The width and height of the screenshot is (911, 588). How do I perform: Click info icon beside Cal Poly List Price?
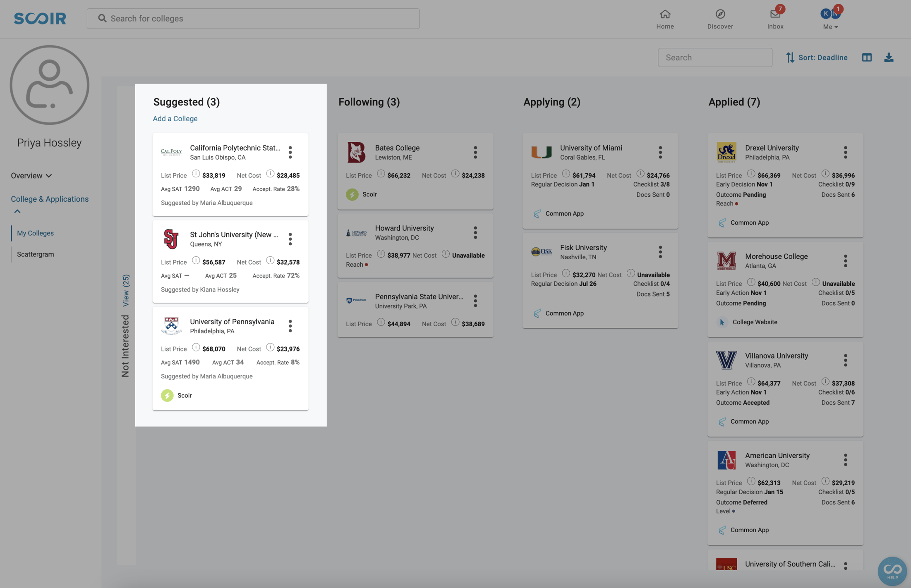click(196, 174)
